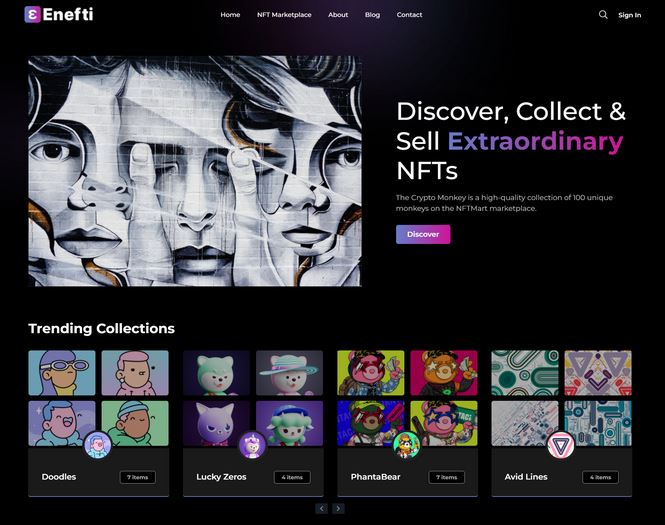Open the hero graffiti faces artwork
This screenshot has height=525, width=665.
[x=195, y=171]
